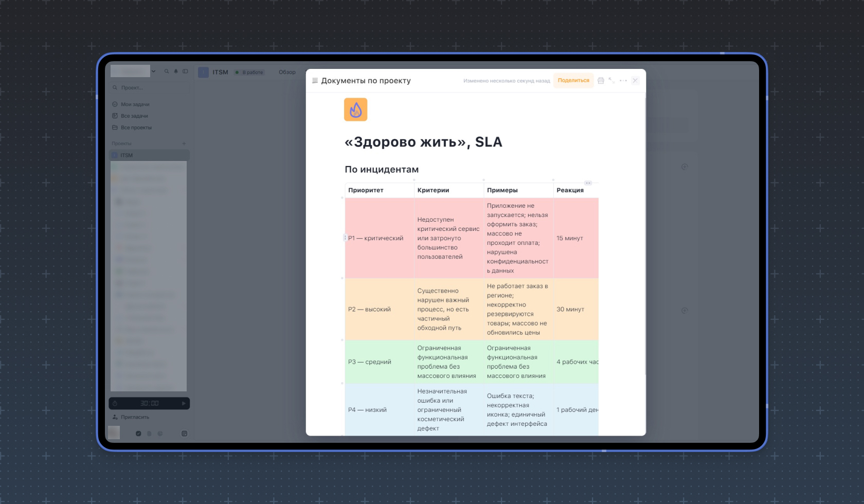Click the 30 минут reaction cell
The width and height of the screenshot is (864, 504).
pos(576,309)
